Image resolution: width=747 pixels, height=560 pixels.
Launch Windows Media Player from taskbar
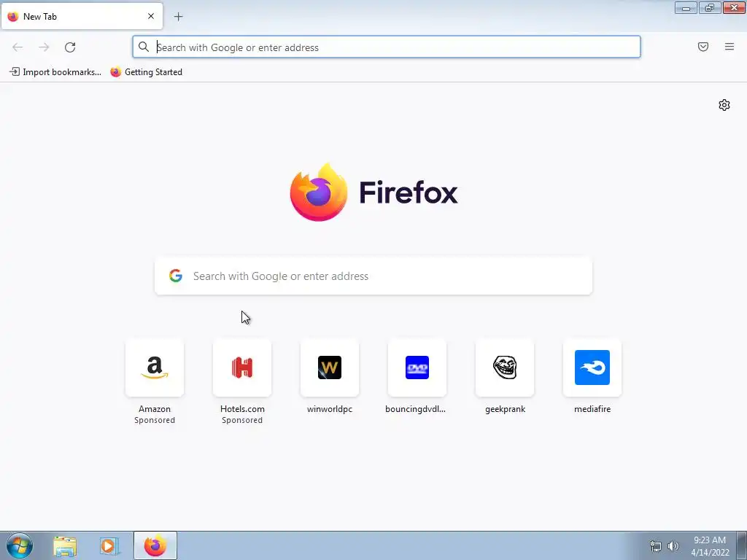click(x=109, y=546)
